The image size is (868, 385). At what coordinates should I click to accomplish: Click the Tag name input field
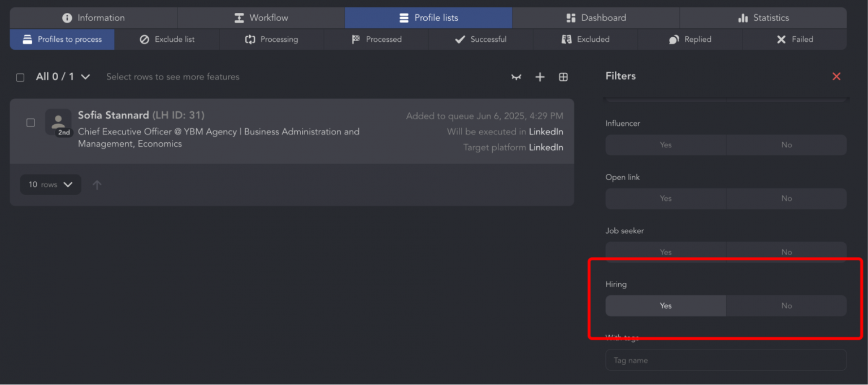[726, 360]
